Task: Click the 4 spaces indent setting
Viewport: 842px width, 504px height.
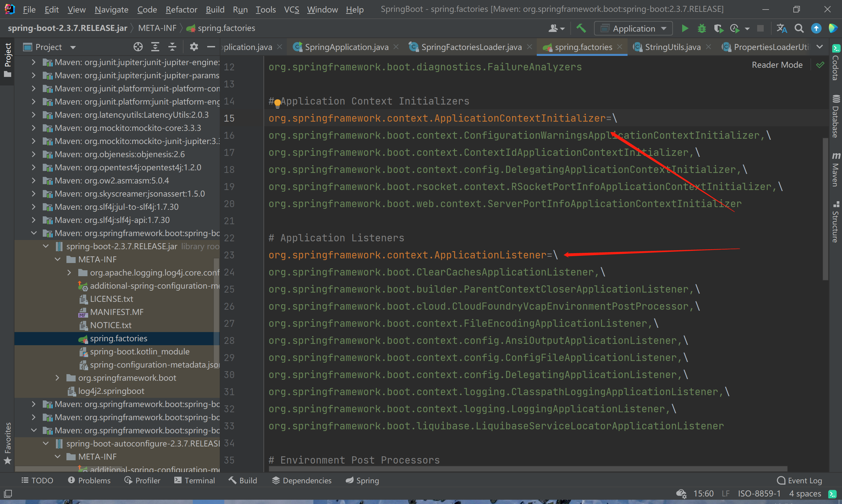Action: click(805, 493)
